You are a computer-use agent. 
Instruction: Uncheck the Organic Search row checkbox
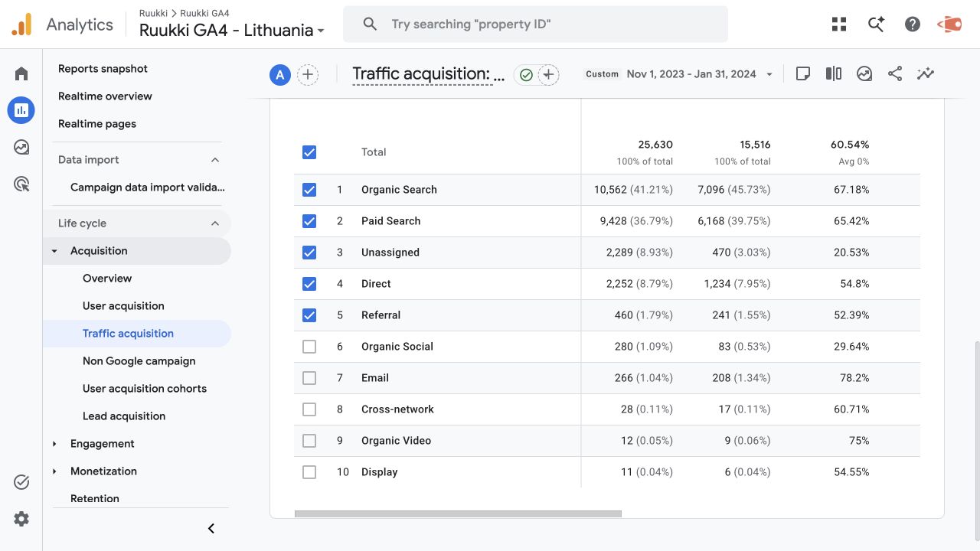pyautogui.click(x=309, y=190)
